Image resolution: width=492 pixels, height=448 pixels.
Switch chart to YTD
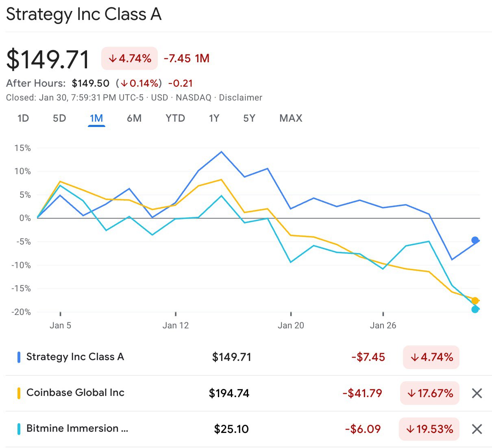point(175,118)
